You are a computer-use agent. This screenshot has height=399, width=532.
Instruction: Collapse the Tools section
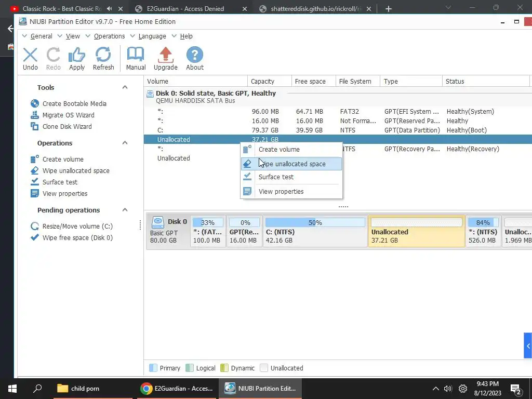click(125, 87)
